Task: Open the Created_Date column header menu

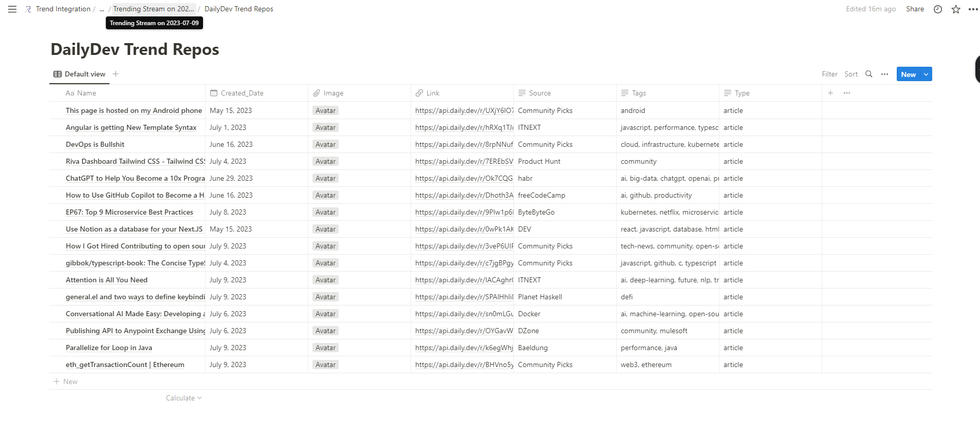Action: pos(256,93)
